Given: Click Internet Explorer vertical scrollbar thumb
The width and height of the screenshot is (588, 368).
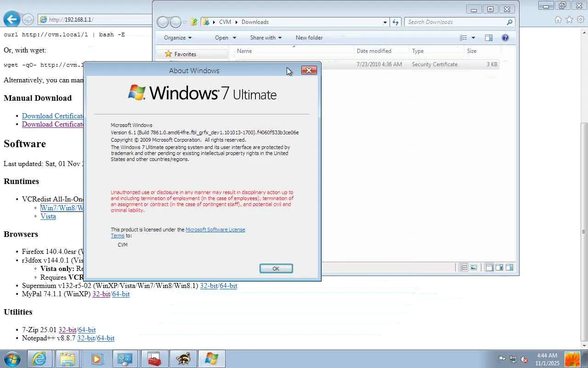Looking at the screenshot, I should point(584,232).
